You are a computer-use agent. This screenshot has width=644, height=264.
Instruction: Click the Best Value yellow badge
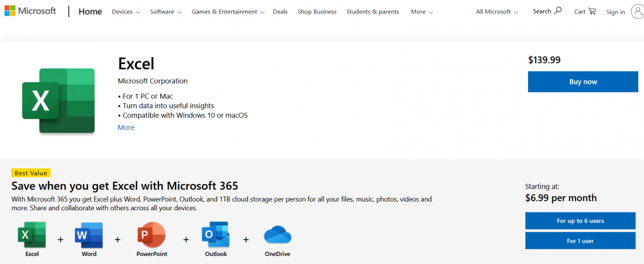(31, 173)
